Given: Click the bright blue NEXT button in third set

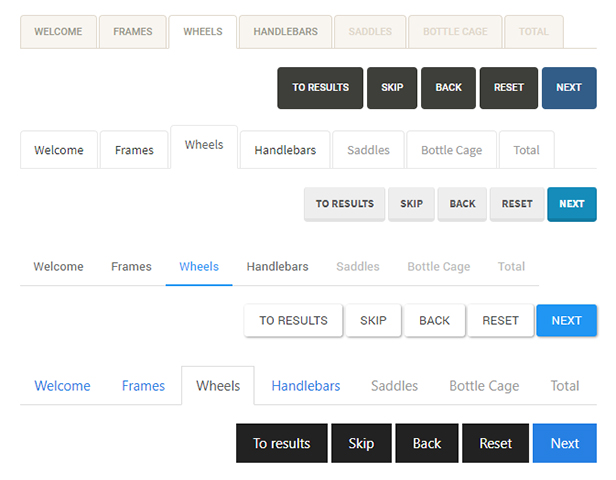Looking at the screenshot, I should [x=566, y=321].
